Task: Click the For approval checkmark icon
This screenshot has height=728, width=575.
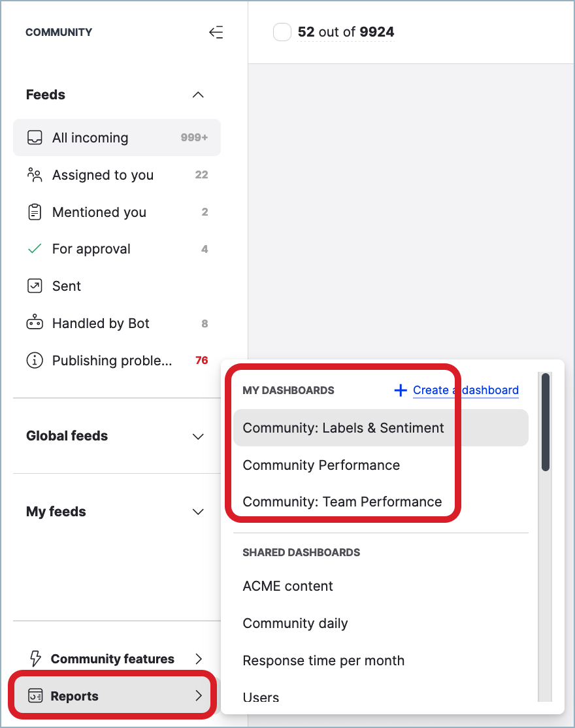Action: click(x=35, y=249)
